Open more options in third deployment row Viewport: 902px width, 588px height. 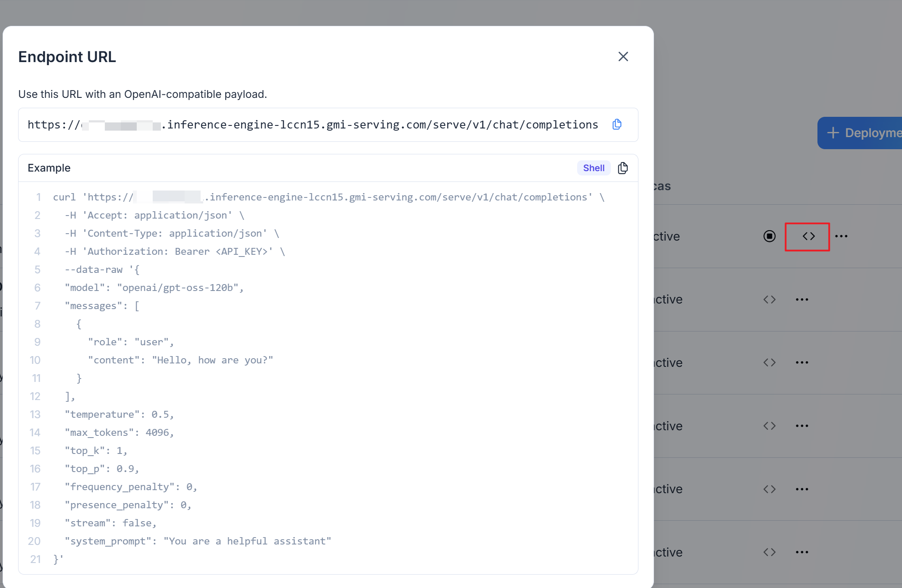click(x=802, y=363)
